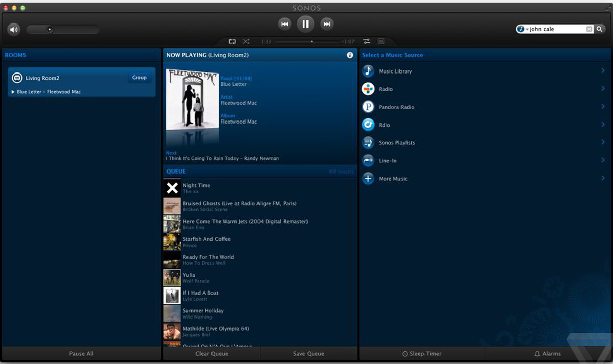
Task: Click the Group button for Living Room2
Action: (139, 78)
